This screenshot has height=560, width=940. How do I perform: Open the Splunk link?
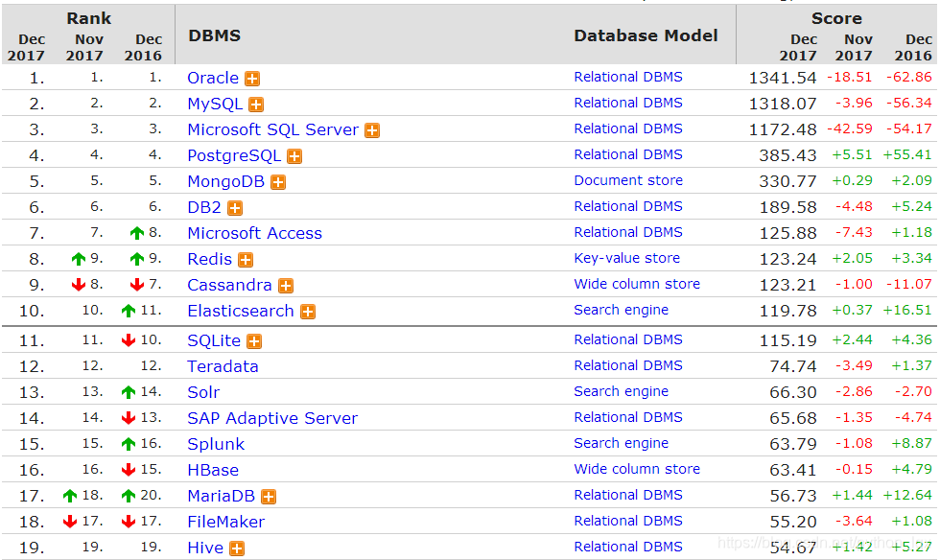tap(216, 444)
